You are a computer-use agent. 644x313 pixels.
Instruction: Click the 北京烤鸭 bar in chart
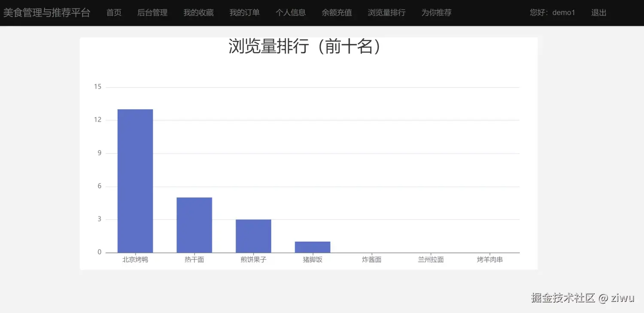pyautogui.click(x=135, y=181)
